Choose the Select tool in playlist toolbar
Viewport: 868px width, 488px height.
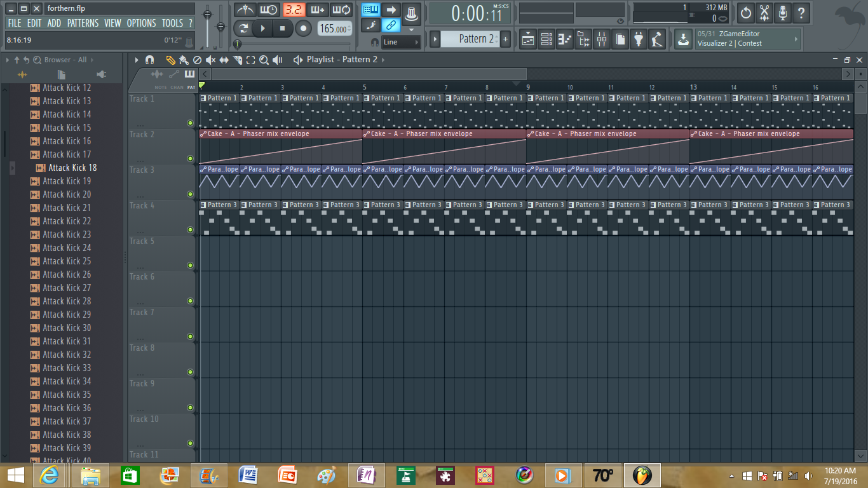[x=250, y=60]
